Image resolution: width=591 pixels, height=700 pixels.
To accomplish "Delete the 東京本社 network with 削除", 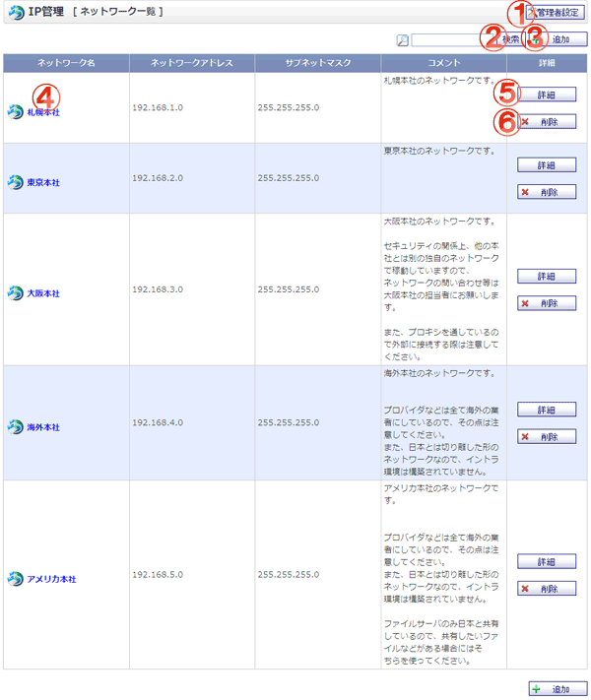I will coord(547,192).
